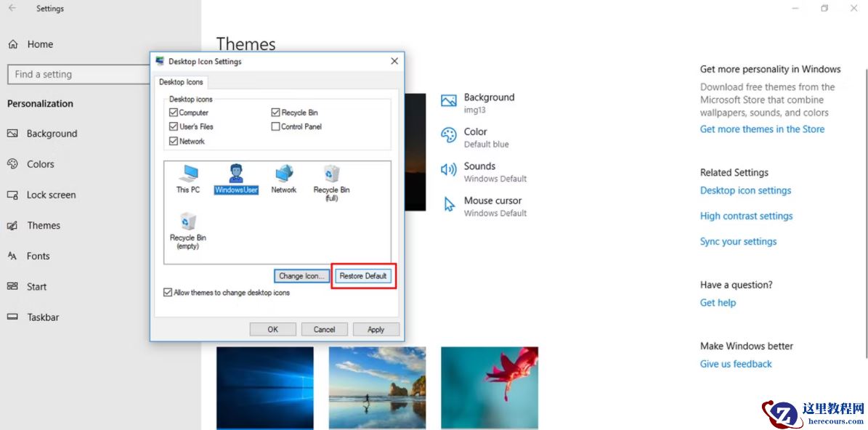Click the Change Icon button
The height and width of the screenshot is (430, 868).
301,275
